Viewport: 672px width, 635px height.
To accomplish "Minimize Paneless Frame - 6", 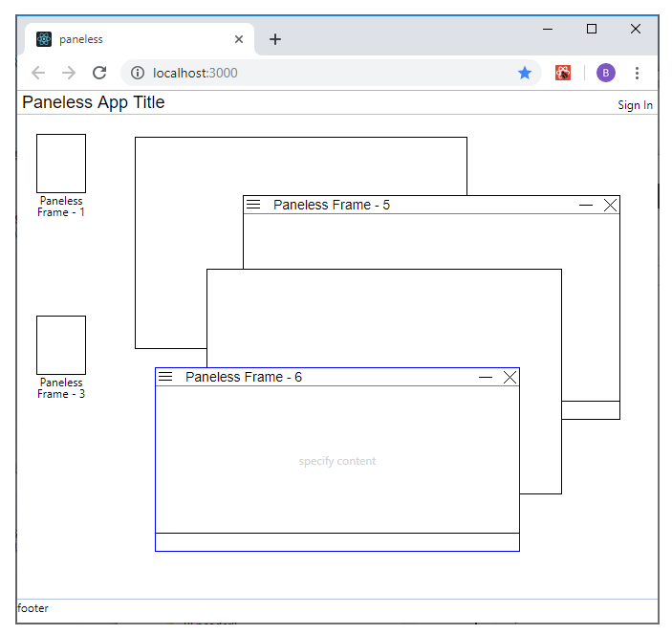I will (x=486, y=377).
